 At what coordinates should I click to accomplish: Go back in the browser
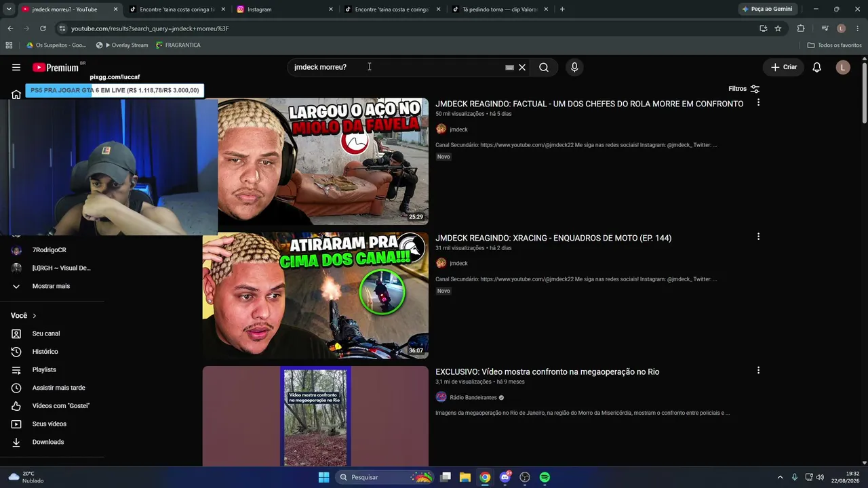pyautogui.click(x=10, y=28)
